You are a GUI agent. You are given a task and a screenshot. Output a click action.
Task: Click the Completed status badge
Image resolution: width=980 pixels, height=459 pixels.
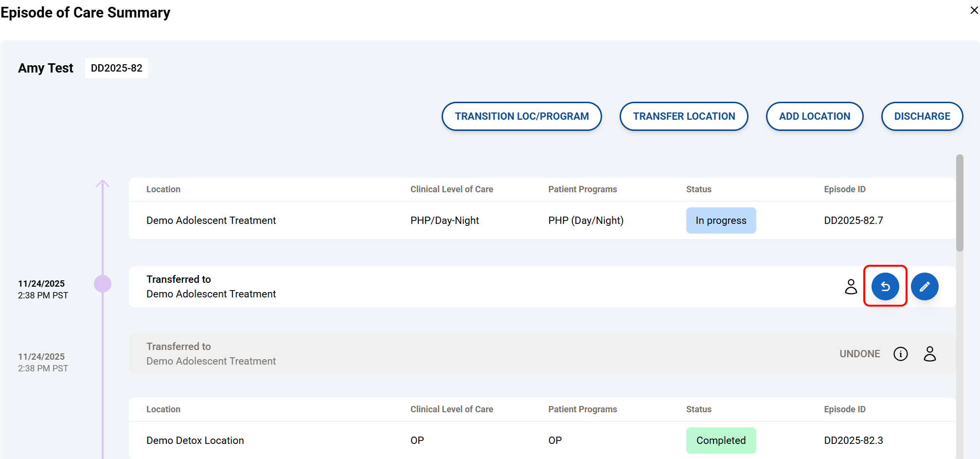pyautogui.click(x=720, y=441)
